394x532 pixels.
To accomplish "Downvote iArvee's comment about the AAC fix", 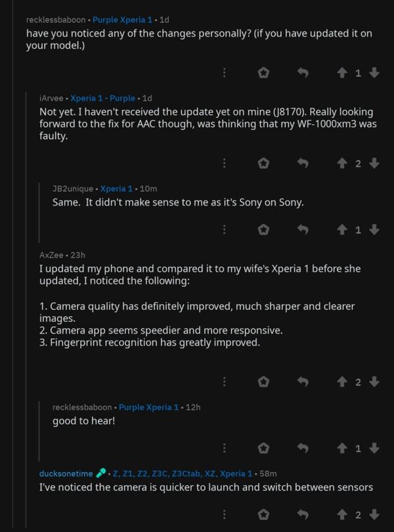I will coord(374,163).
